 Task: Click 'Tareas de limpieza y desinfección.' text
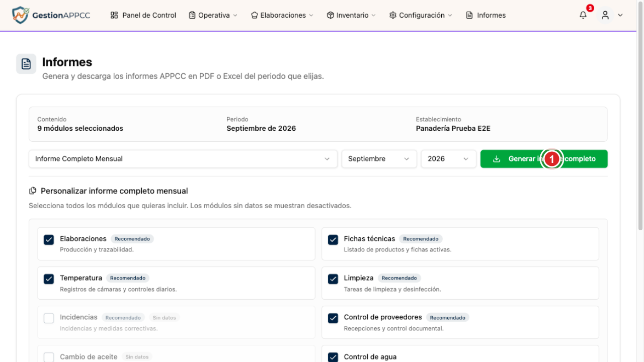pyautogui.click(x=392, y=289)
